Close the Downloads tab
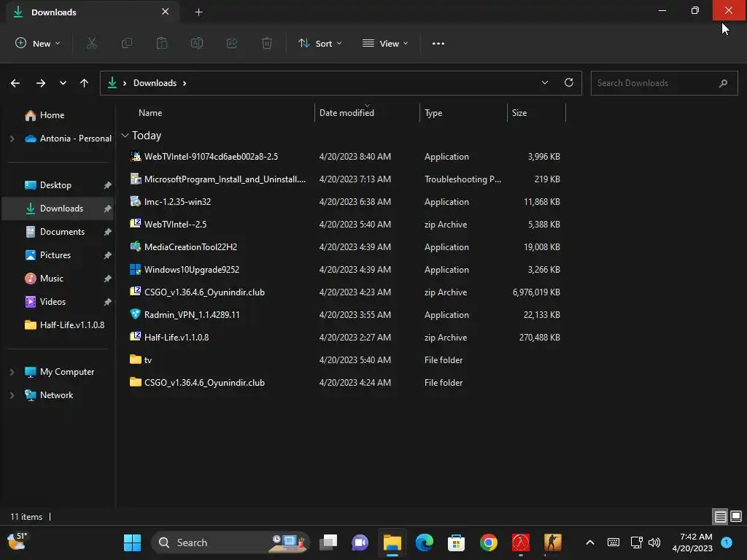 (x=166, y=12)
